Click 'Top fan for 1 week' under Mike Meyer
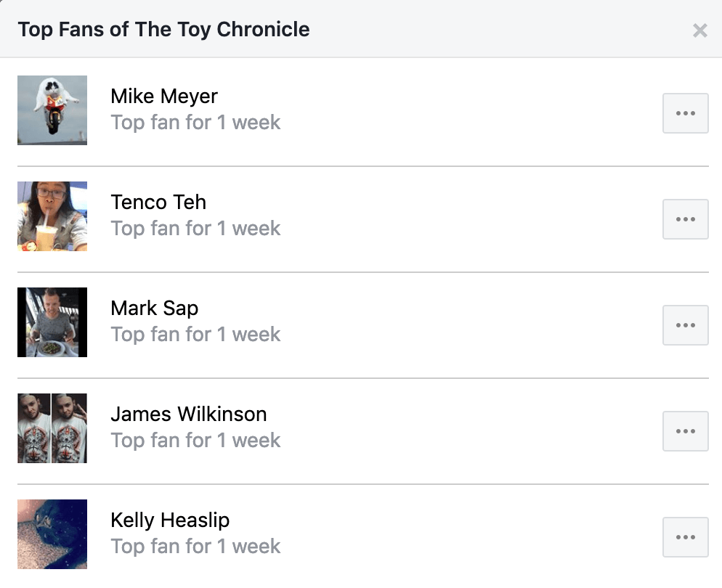The image size is (722, 588). [195, 123]
